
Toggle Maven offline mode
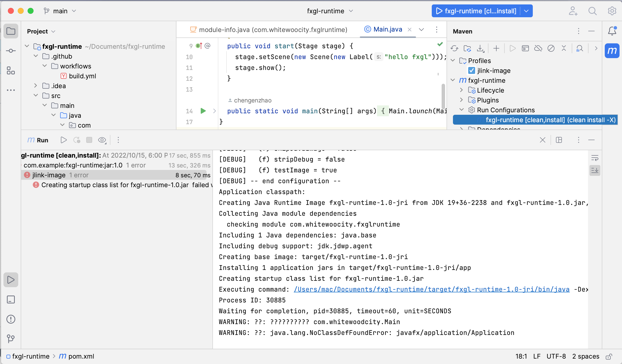coord(538,48)
